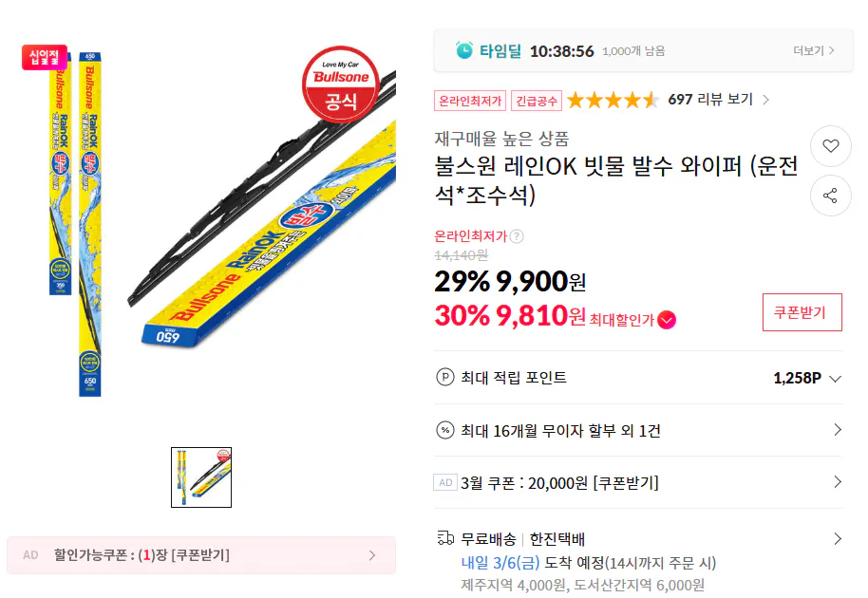Click the question mark help icon

517,236
